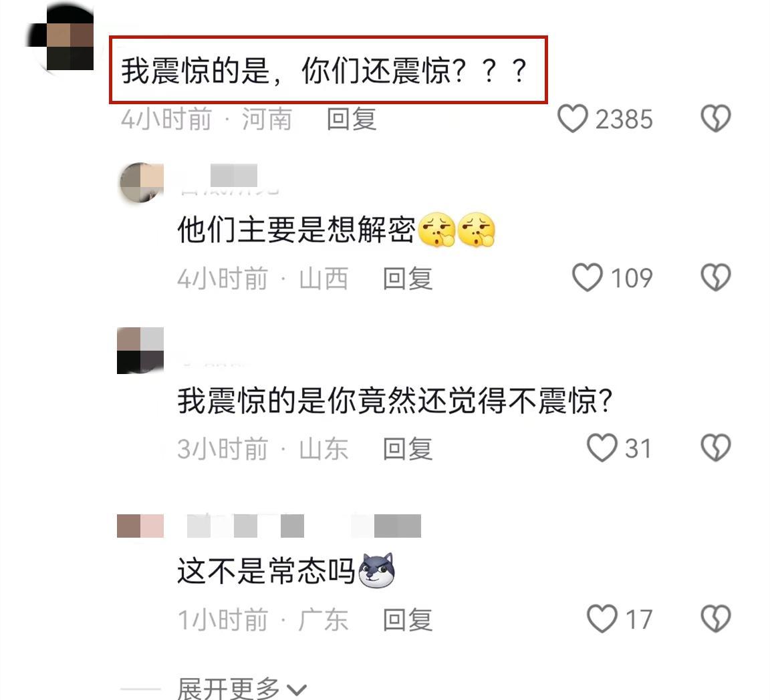770x700 pixels.
Task: Tap broken heart on 山西 reply
Action: [x=715, y=278]
